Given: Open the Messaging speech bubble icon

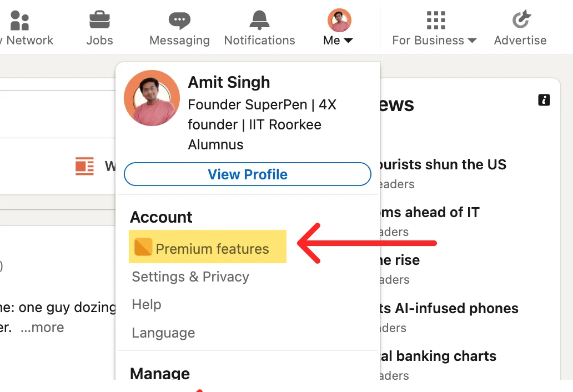Looking at the screenshot, I should (x=179, y=21).
